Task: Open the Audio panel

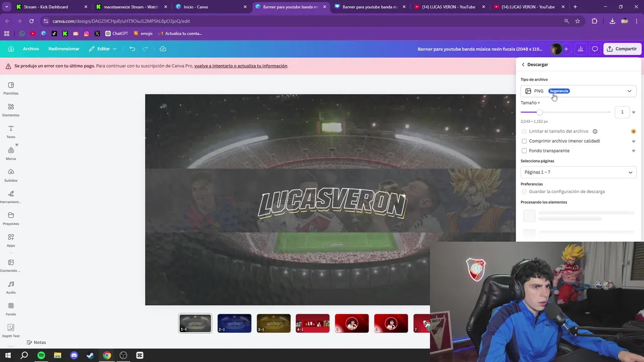Action: click(11, 288)
